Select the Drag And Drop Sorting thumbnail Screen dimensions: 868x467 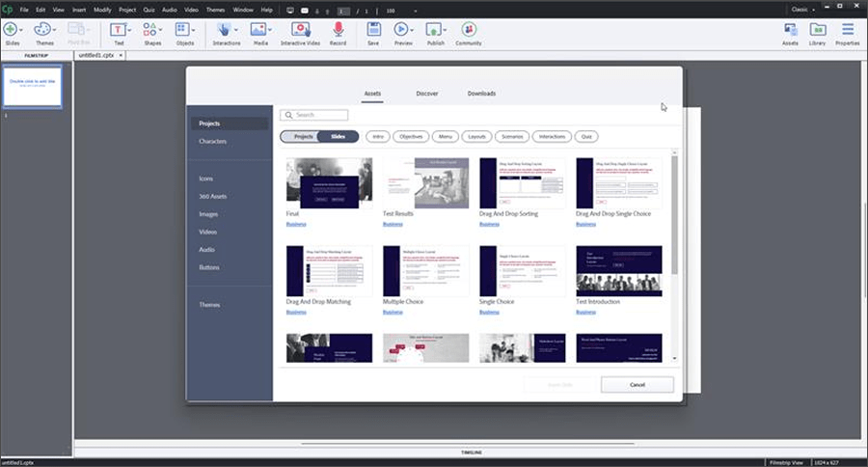pos(522,182)
